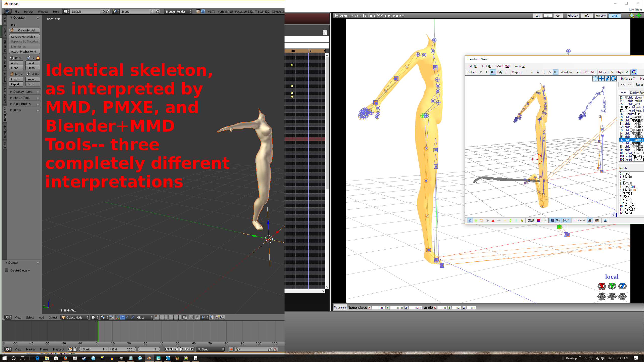The height and width of the screenshot is (362, 644).
Task: Open the Edit (E) menu in Transform View
Action: pyautogui.click(x=487, y=66)
